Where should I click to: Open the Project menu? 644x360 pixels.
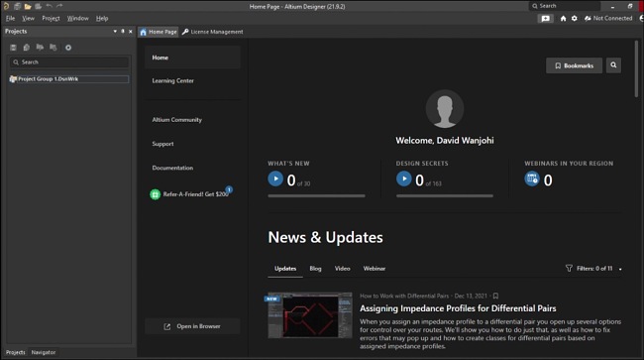tap(51, 19)
